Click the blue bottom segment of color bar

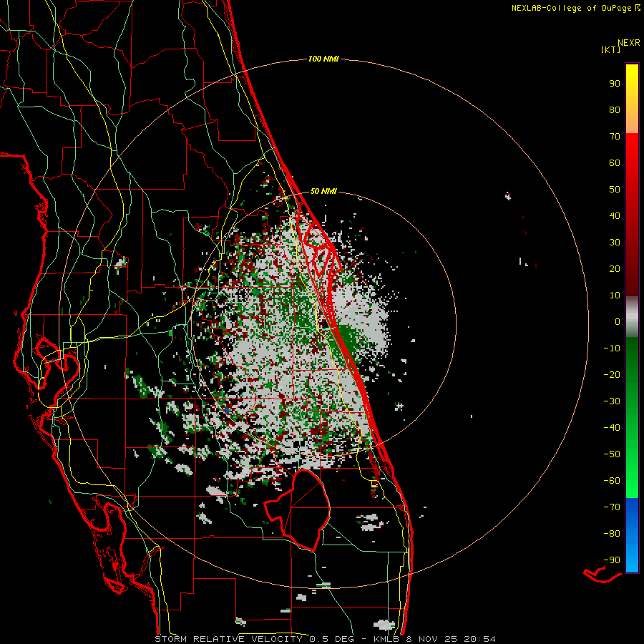[x=632, y=535]
